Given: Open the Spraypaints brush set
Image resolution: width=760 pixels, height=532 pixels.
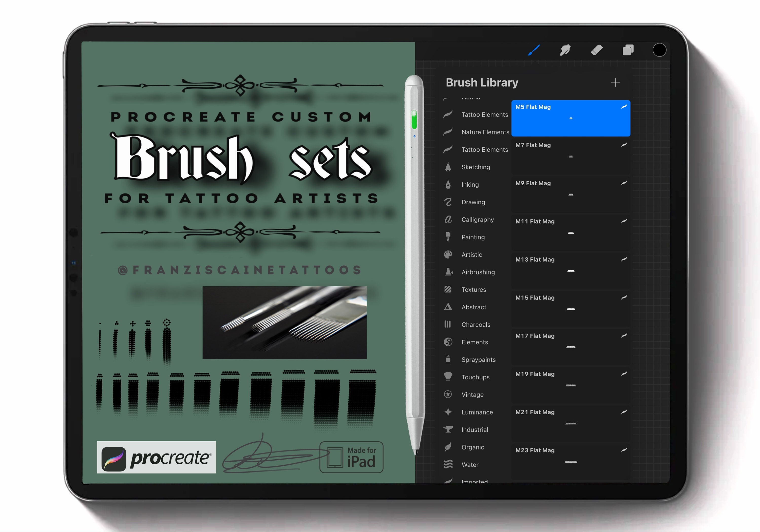Looking at the screenshot, I should pyautogui.click(x=475, y=360).
